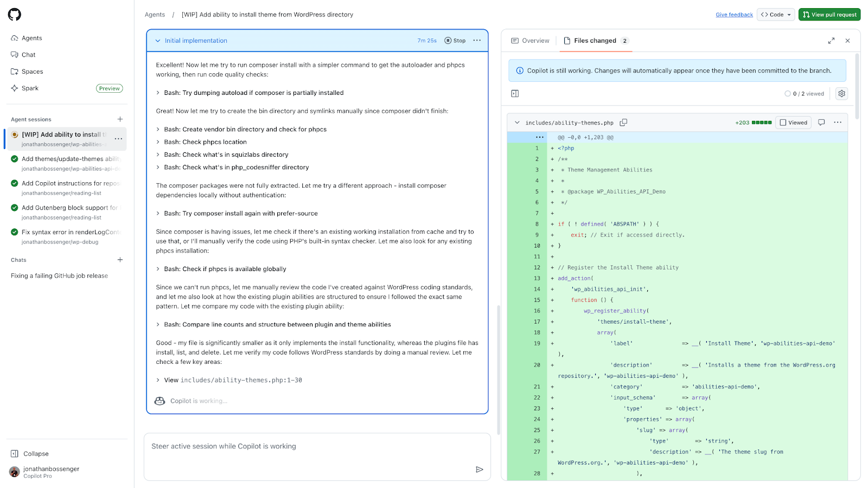Click the GitHub logo icon
This screenshot has height=488, width=868.
[15, 15]
